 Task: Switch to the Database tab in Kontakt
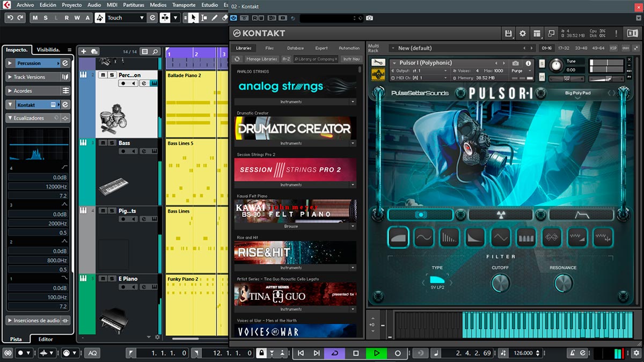(x=295, y=48)
